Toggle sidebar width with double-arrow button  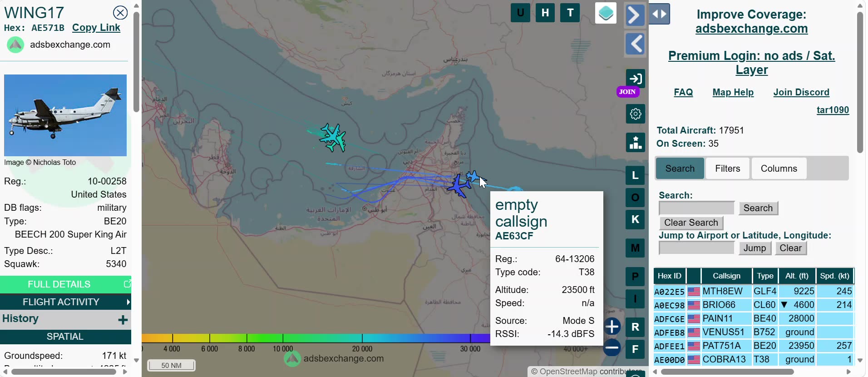coord(659,14)
